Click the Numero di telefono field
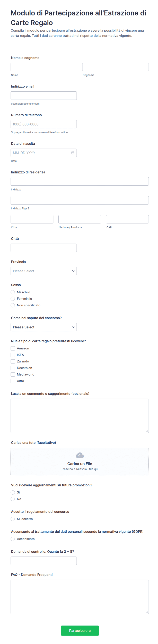 pos(43,124)
